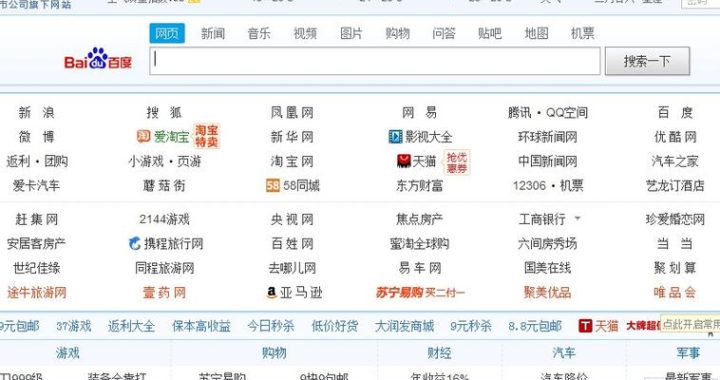
Task: Click the 搜索一下 search button
Action: (647, 61)
